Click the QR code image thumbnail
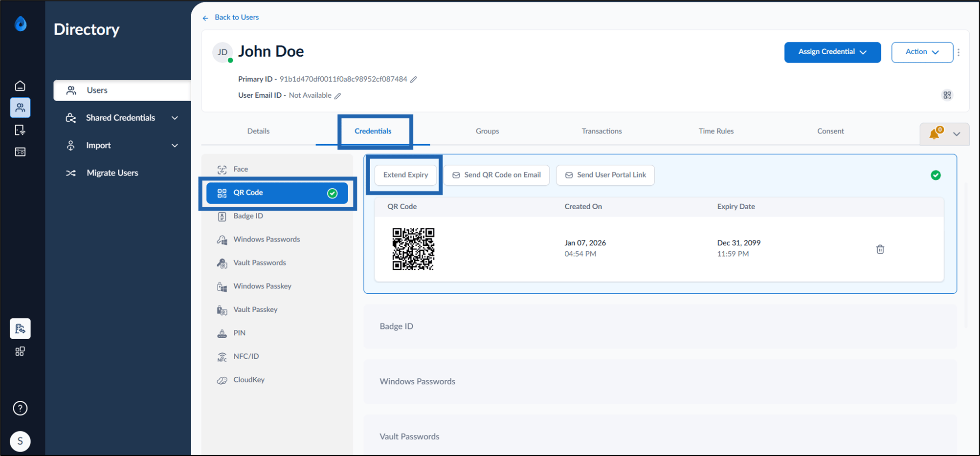The width and height of the screenshot is (980, 456). point(413,249)
